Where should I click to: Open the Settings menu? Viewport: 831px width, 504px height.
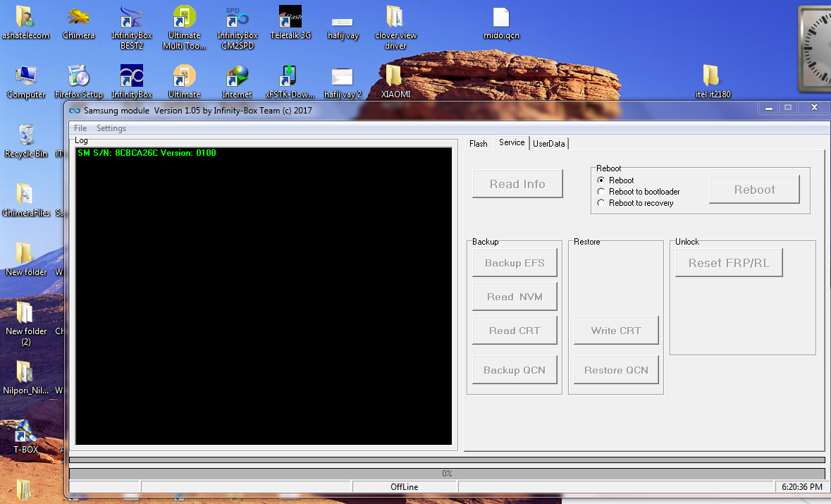coord(111,128)
